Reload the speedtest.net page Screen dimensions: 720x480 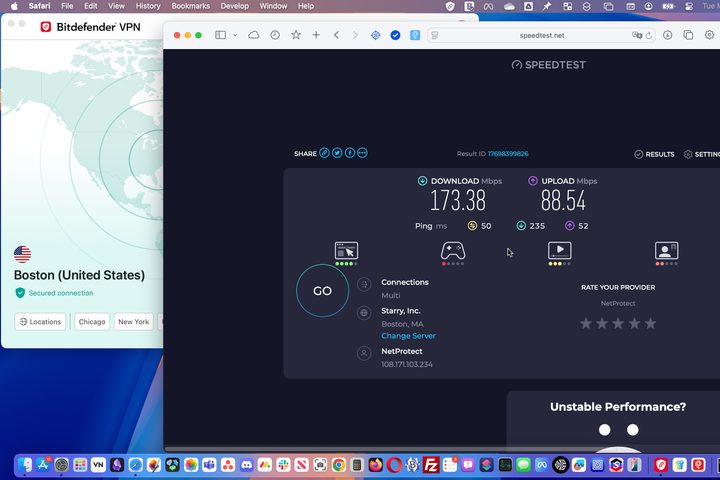point(649,35)
